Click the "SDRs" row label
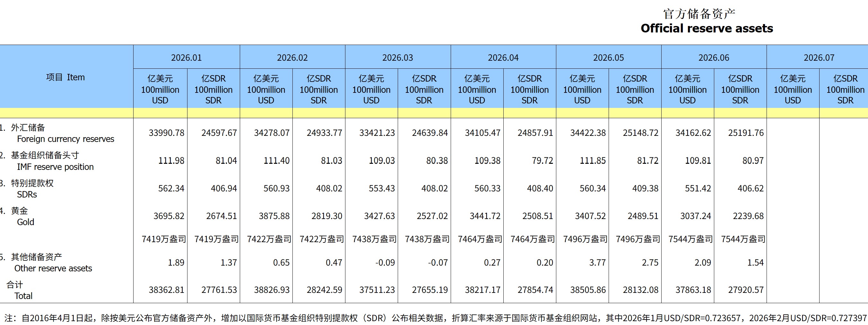 click(27, 195)
